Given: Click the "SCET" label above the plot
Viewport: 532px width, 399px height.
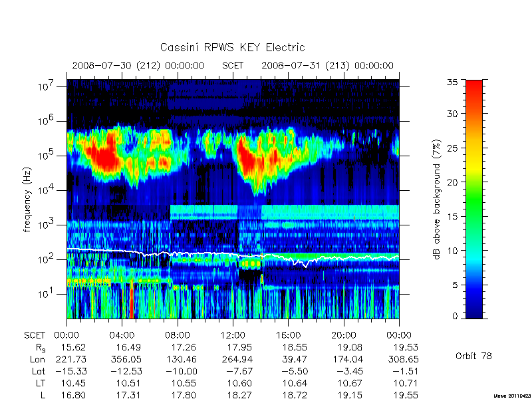Looking at the screenshot, I should (x=233, y=65).
